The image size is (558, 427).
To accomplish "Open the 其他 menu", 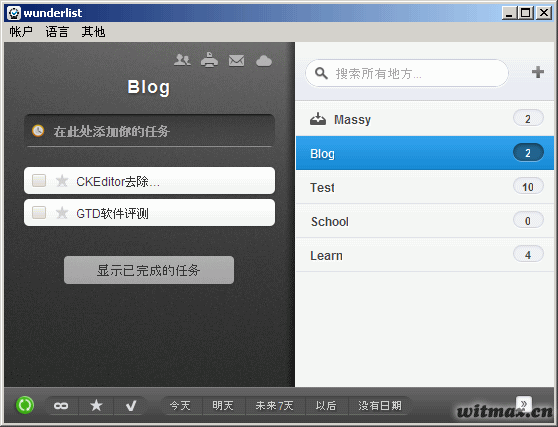I will [93, 32].
